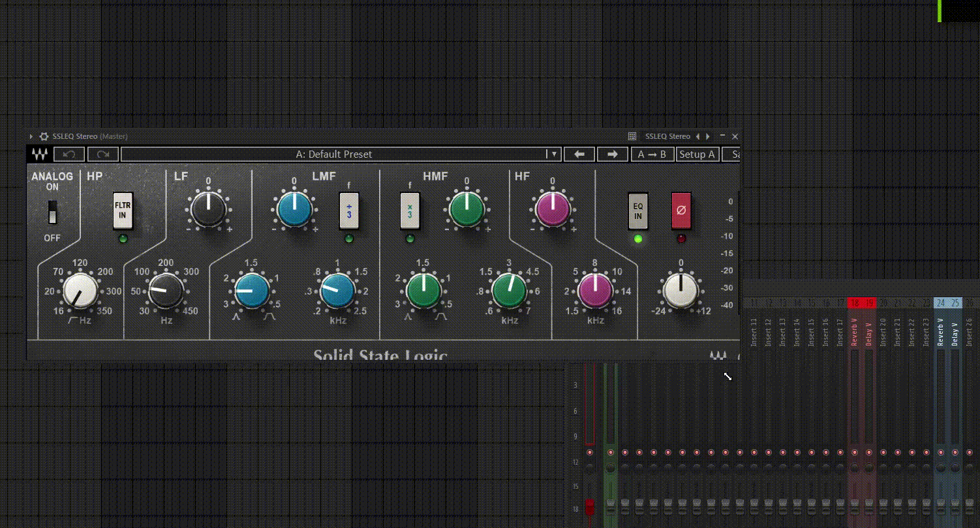Open the Default Preset dropdown arrow
The image size is (980, 528).
click(x=553, y=154)
